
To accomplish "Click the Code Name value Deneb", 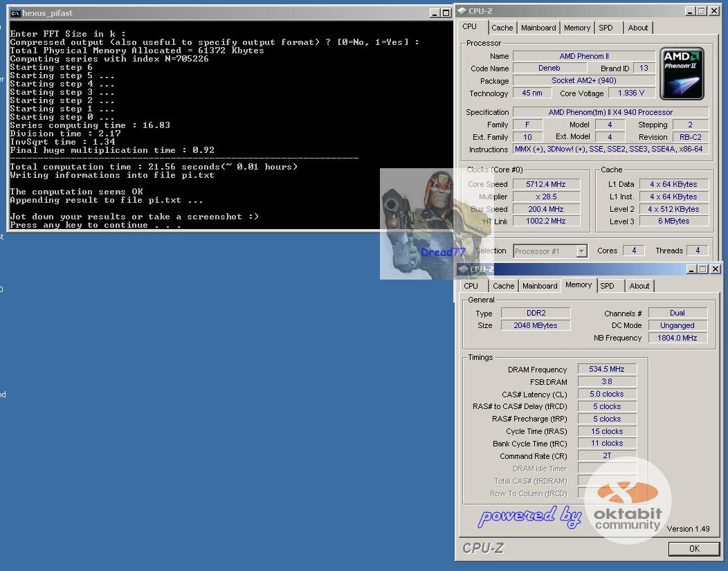I will [x=549, y=69].
